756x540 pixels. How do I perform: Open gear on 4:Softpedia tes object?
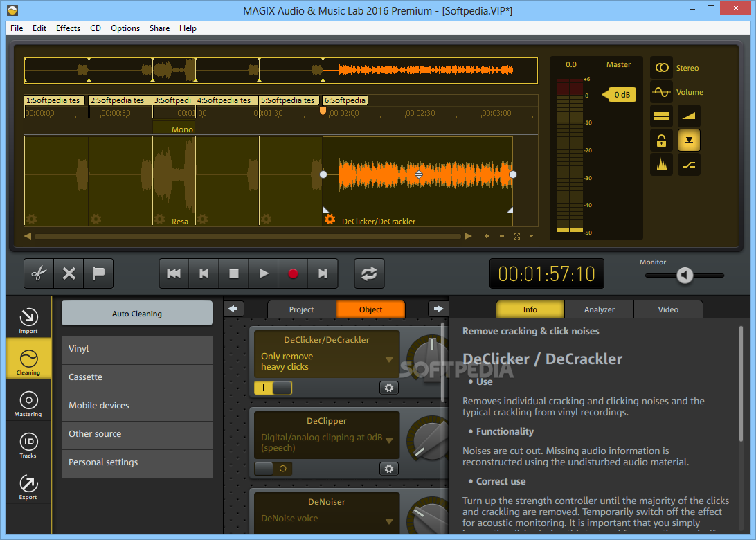(x=202, y=219)
